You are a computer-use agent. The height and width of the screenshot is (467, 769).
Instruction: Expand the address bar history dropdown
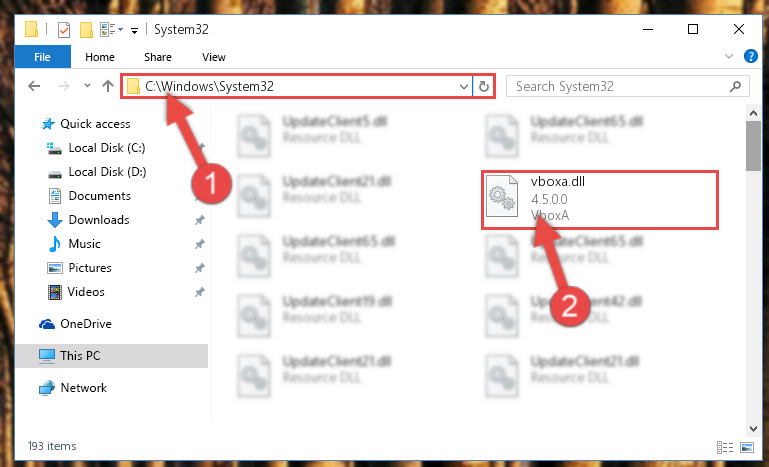click(x=463, y=87)
